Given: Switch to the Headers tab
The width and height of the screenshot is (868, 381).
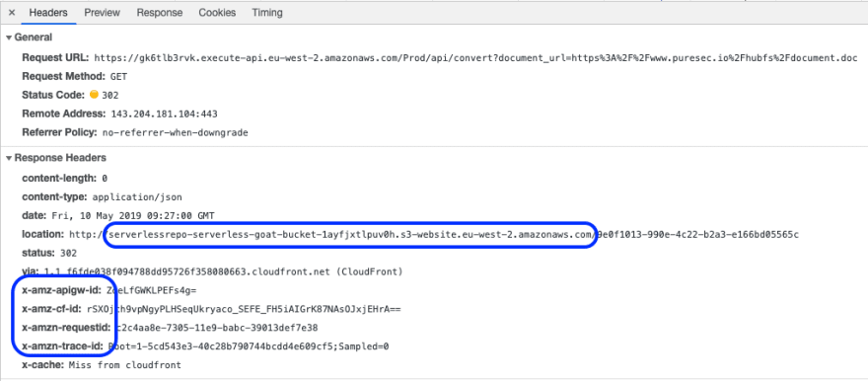Looking at the screenshot, I should (48, 12).
